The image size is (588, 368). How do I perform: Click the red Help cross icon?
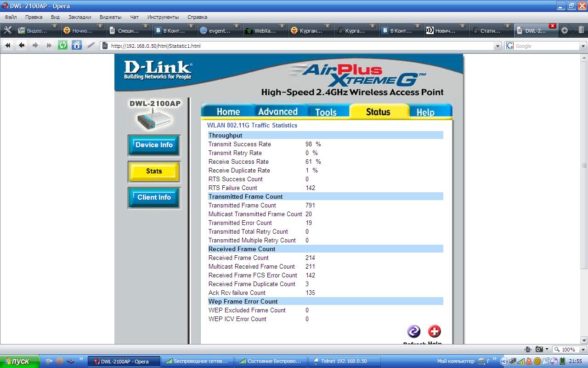435,331
